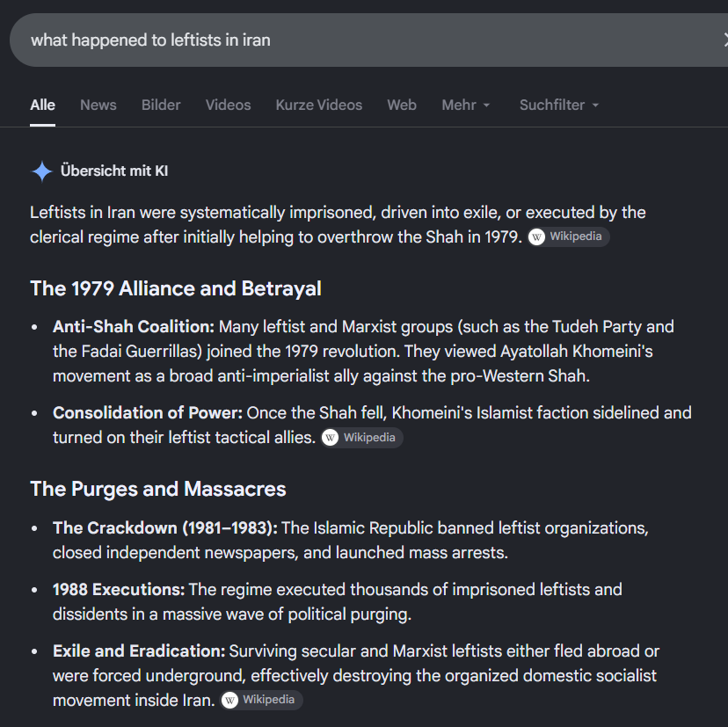Open the Videos tab

tap(228, 105)
